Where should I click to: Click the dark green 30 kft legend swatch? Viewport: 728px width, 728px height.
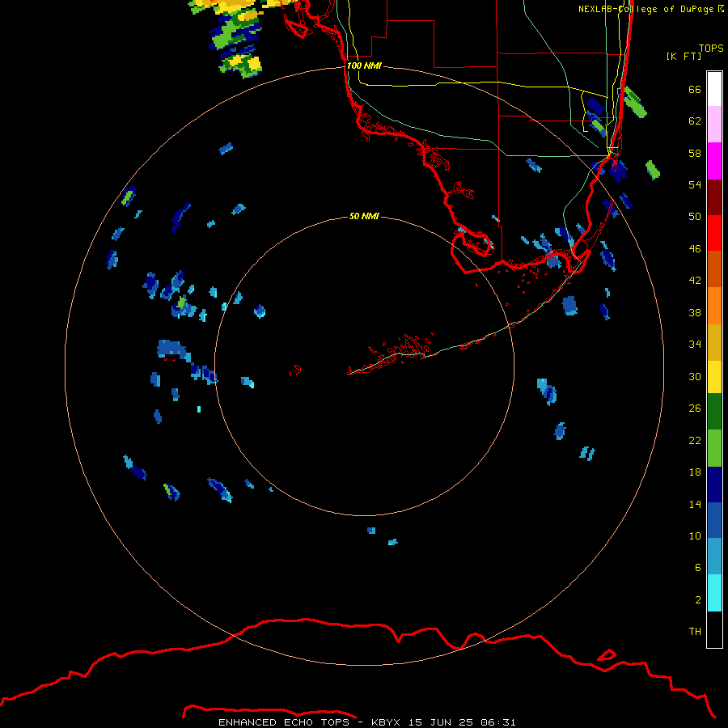[x=714, y=412]
